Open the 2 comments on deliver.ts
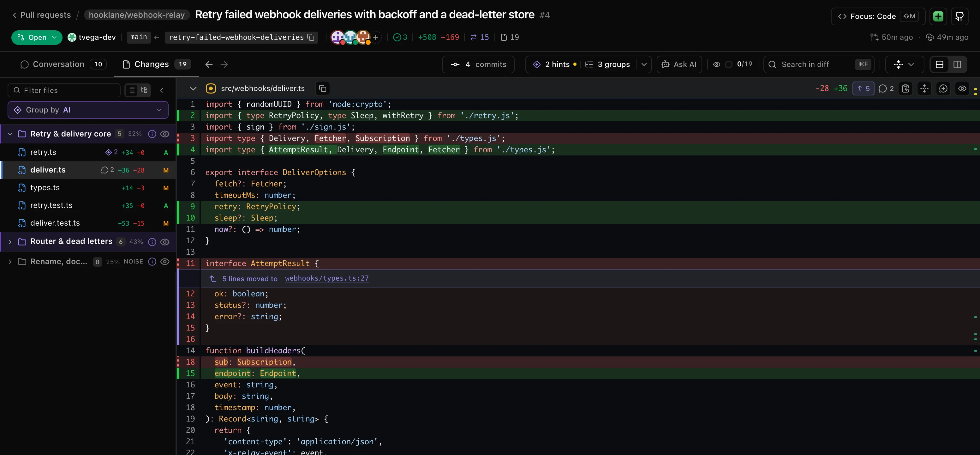980x455 pixels. 886,88
